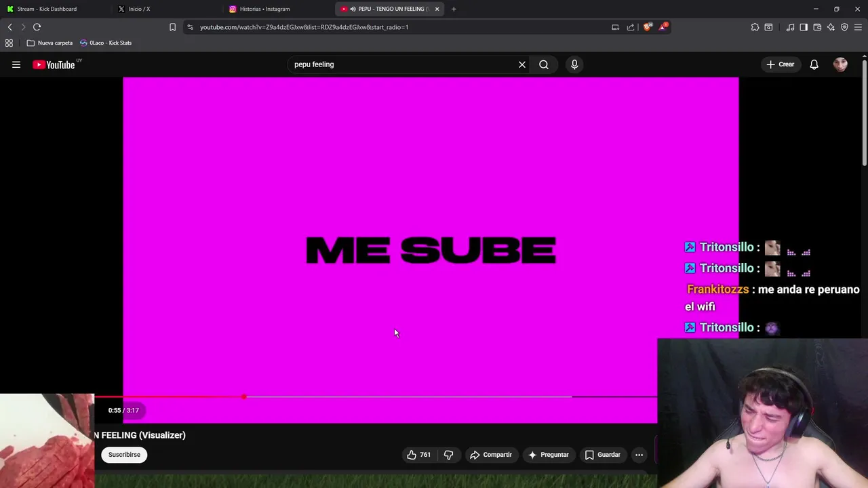The image size is (868, 488).
Task: Open the media control music note icon
Action: [790, 27]
